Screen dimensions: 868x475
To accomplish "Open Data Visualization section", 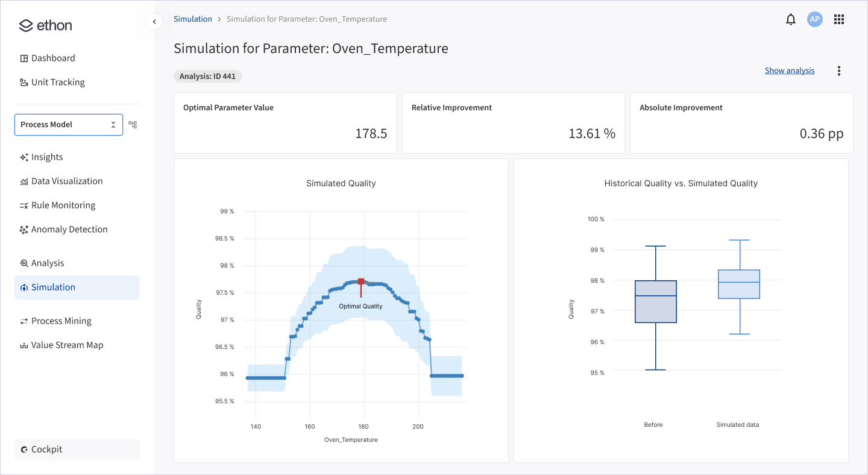I will [66, 181].
